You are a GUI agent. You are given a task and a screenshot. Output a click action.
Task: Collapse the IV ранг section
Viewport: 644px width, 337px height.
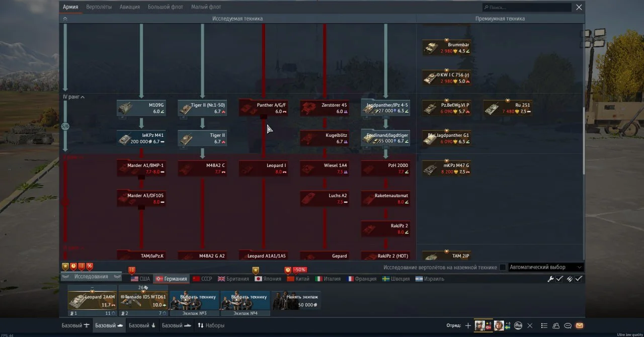pos(73,97)
